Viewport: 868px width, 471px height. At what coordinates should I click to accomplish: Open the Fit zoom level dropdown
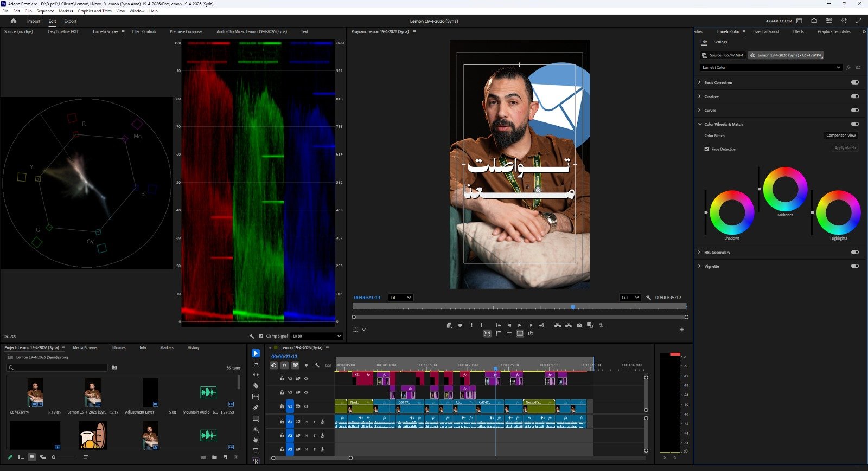pyautogui.click(x=401, y=298)
